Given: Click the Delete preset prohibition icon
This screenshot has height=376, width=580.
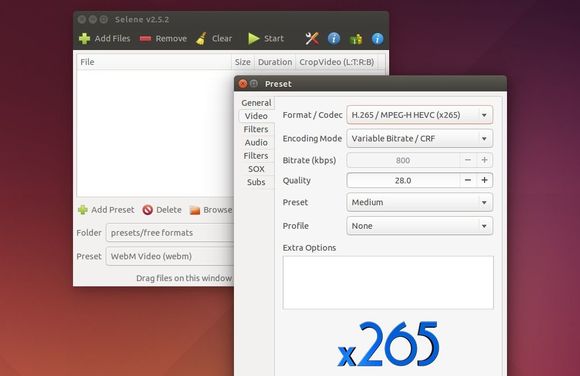Looking at the screenshot, I should point(148,210).
